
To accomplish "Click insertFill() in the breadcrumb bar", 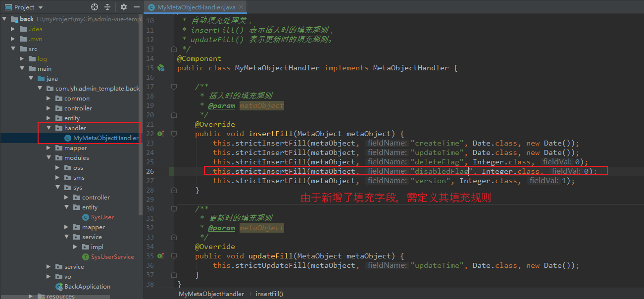I will tap(269, 294).
